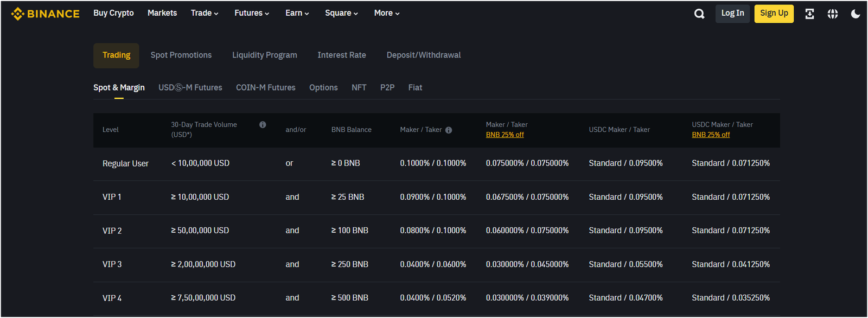Select the USDⓈ-M Futures sub-tab
This screenshot has width=868, height=318.
point(190,88)
